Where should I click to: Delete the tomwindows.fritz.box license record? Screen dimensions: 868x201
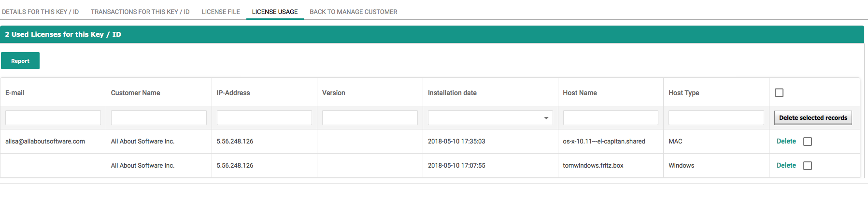tap(786, 165)
